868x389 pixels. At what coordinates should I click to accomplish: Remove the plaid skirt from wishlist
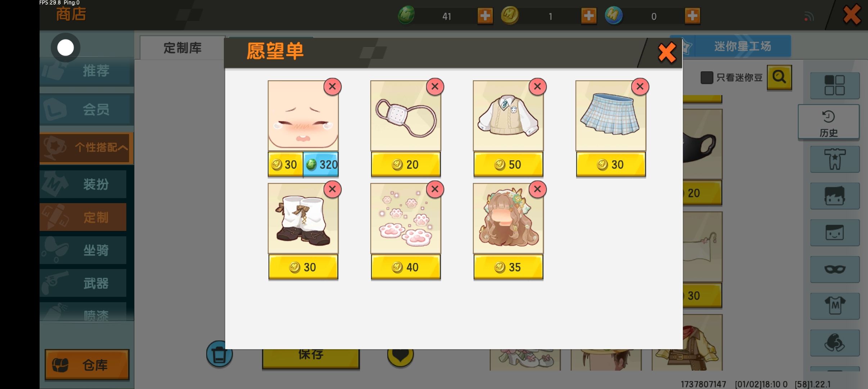click(x=640, y=87)
